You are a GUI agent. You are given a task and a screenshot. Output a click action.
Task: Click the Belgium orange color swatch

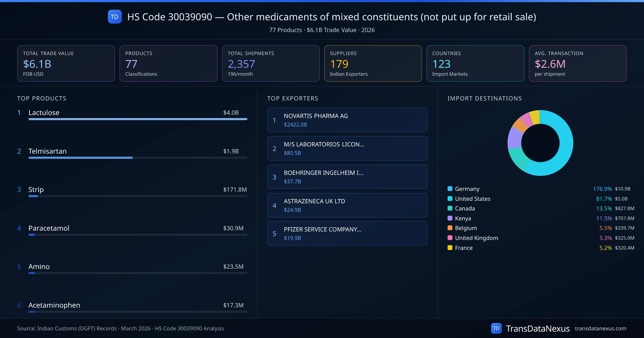(x=449, y=228)
